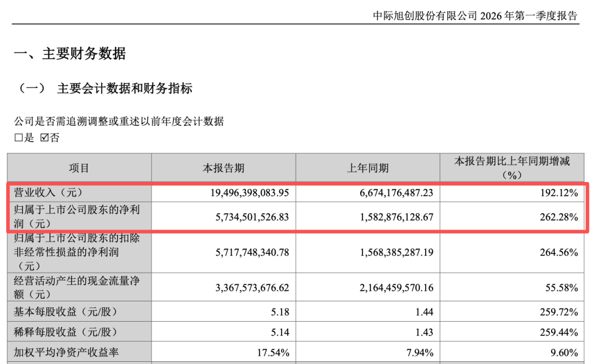Image resolution: width=594 pixels, height=364 pixels.
Task: Click the 本报告期比上年同期增减 column header
Action: 512,168
